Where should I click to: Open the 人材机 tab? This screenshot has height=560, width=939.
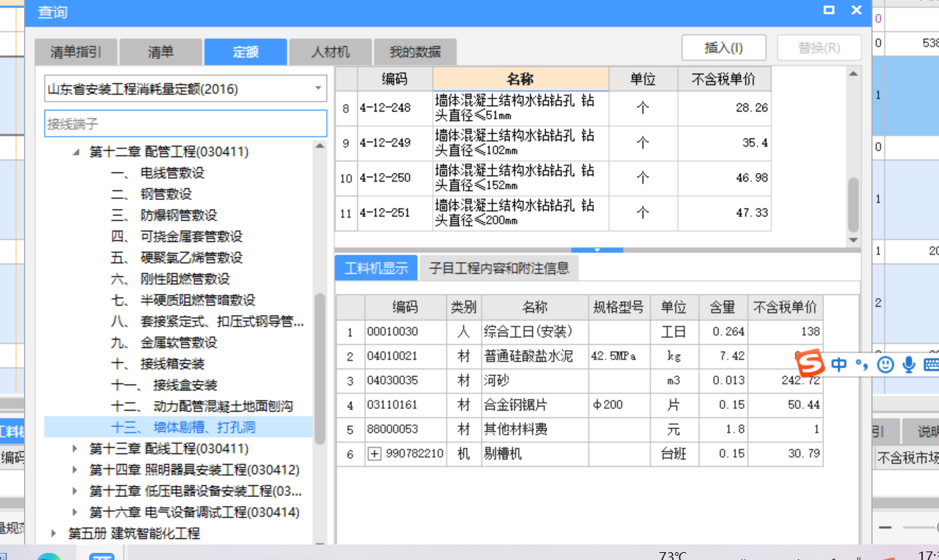pyautogui.click(x=330, y=52)
